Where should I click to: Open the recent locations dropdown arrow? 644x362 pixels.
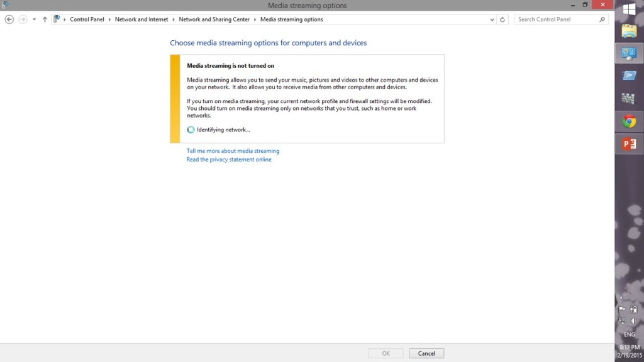point(34,19)
